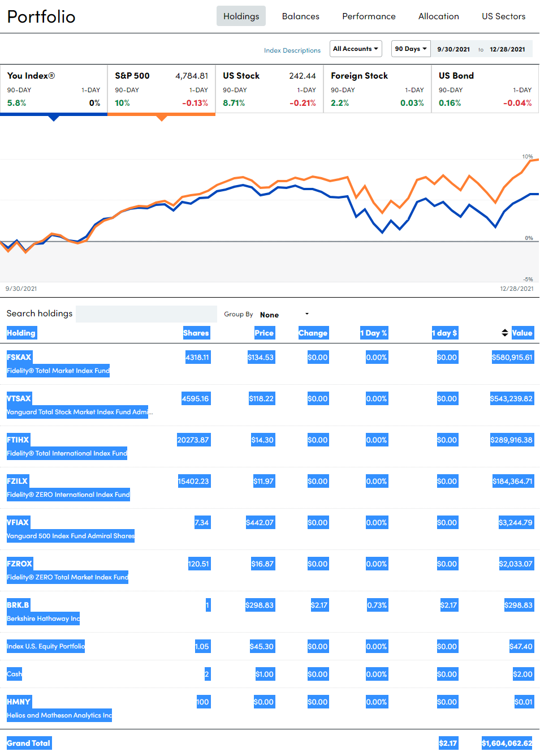540x756 pixels.
Task: Click Vanguard 500 Index Fund Admiral Shares
Action: (71, 536)
